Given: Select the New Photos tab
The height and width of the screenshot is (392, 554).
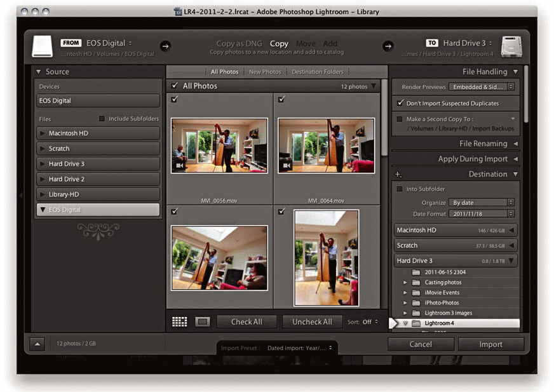Looking at the screenshot, I should [x=265, y=72].
